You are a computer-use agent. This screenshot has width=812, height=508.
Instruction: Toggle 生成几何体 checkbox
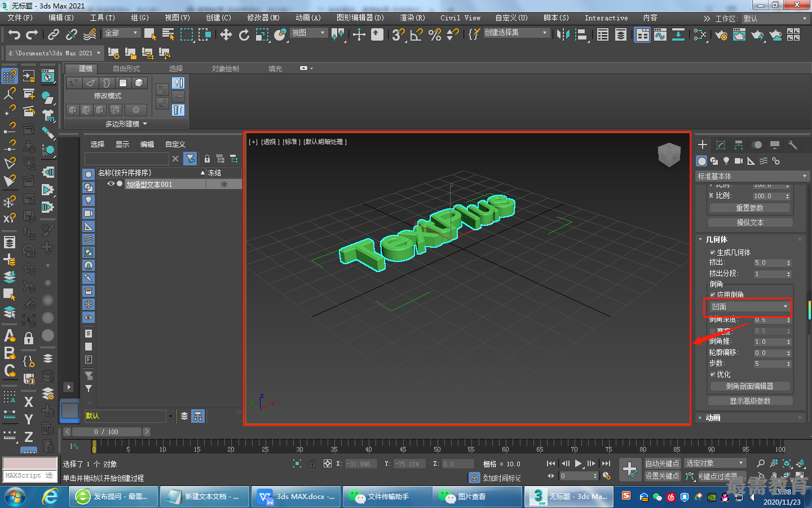coord(713,252)
